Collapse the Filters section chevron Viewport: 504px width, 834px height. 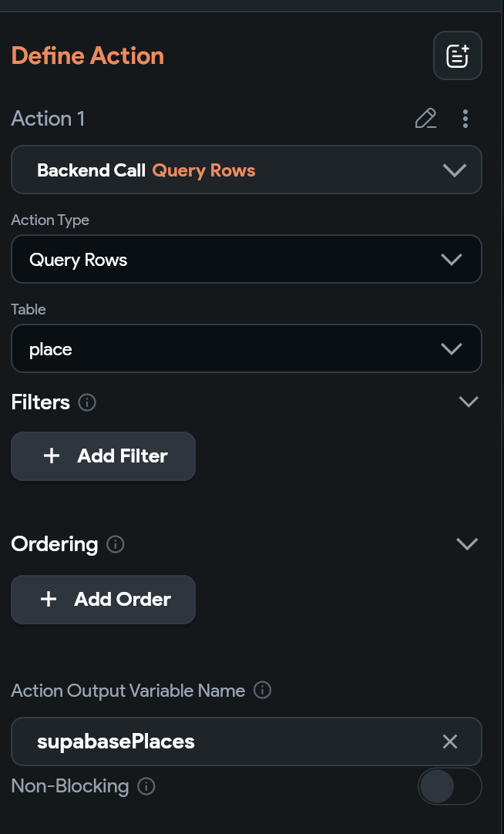tap(468, 402)
